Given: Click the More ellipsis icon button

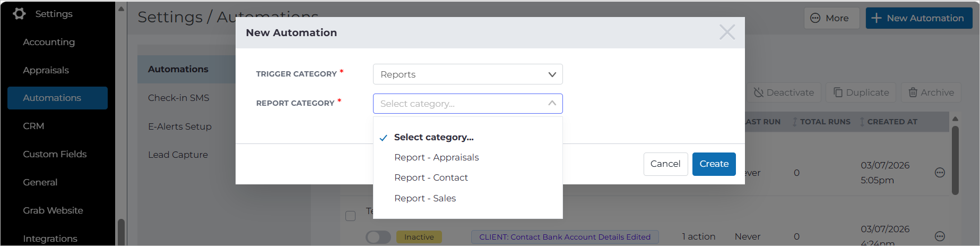Looking at the screenshot, I should (816, 18).
